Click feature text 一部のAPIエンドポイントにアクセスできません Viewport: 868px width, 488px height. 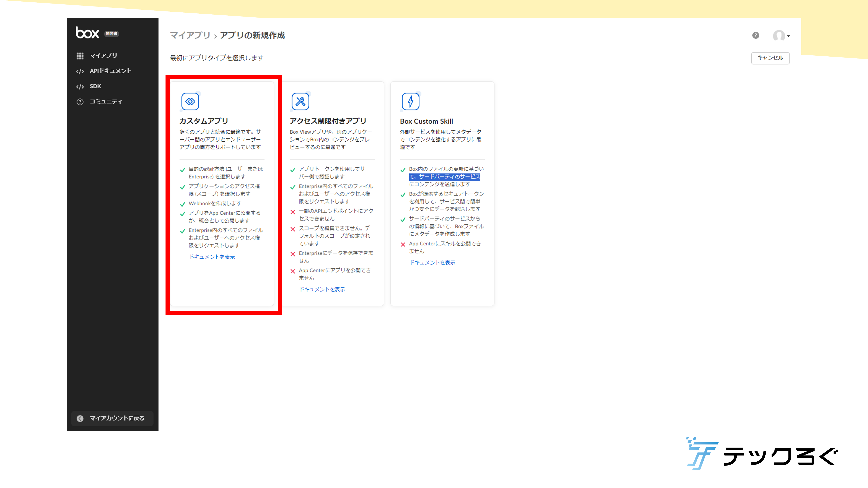pyautogui.click(x=336, y=215)
